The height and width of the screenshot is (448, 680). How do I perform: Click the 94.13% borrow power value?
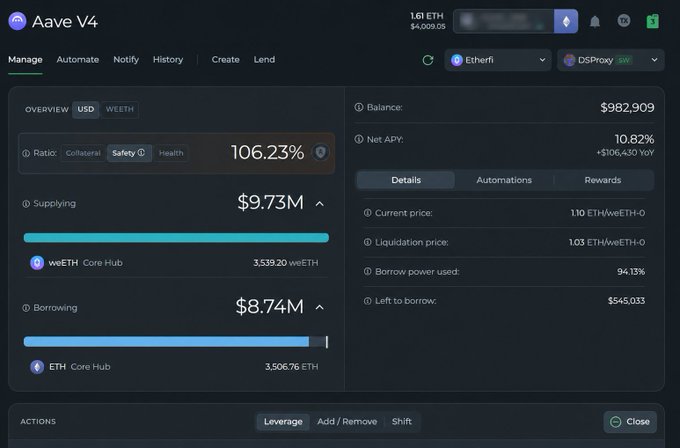point(631,271)
